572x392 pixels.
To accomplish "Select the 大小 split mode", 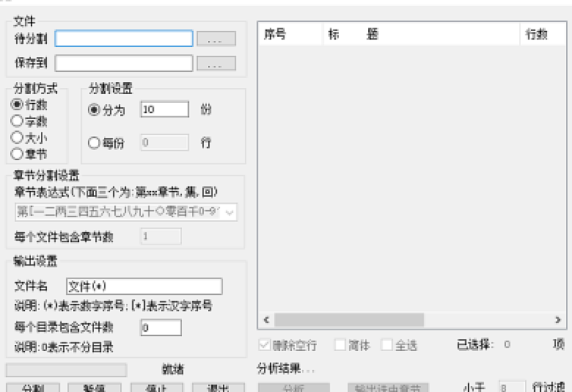I will 17,138.
